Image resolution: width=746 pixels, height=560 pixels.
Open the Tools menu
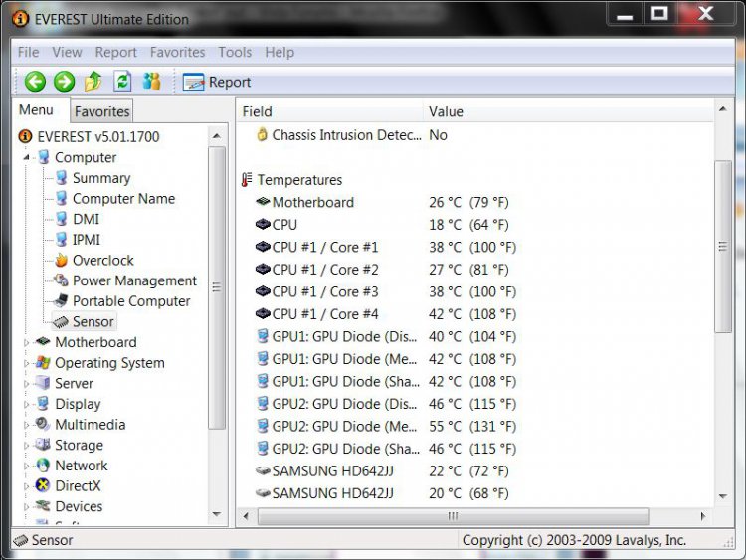(x=235, y=52)
